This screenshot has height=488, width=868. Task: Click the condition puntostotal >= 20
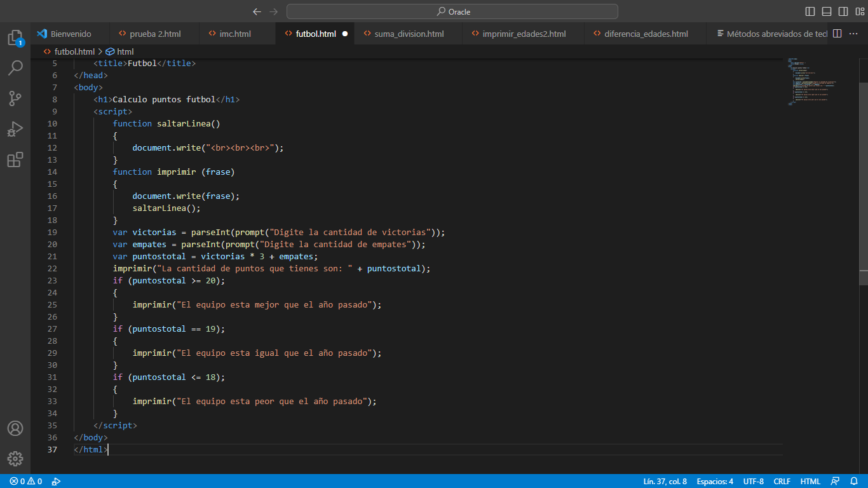point(174,280)
